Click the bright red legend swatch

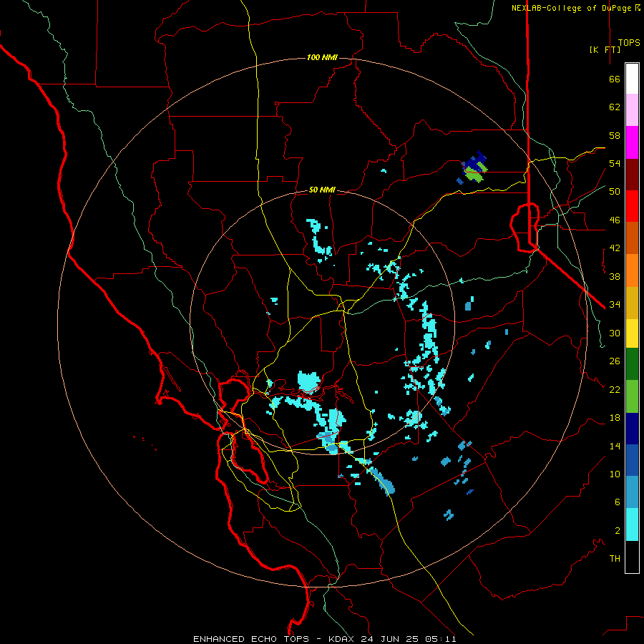(x=632, y=206)
